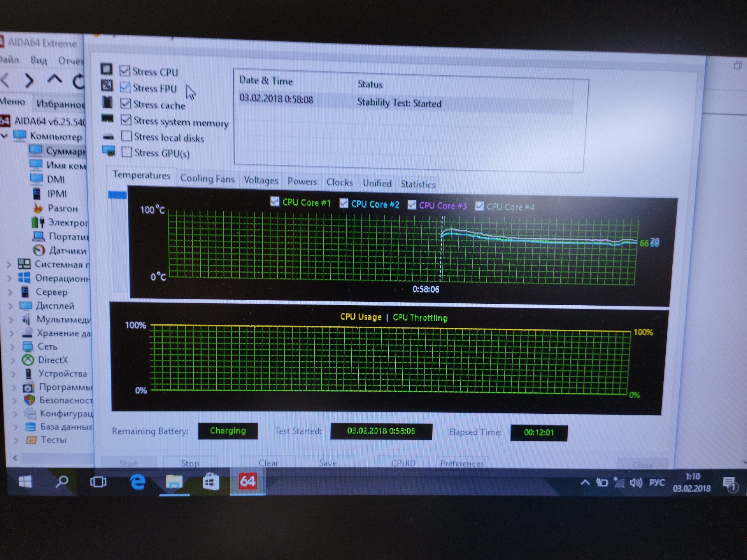Click the volume speaker tray icon
Image resolution: width=747 pixels, height=560 pixels.
[x=636, y=483]
